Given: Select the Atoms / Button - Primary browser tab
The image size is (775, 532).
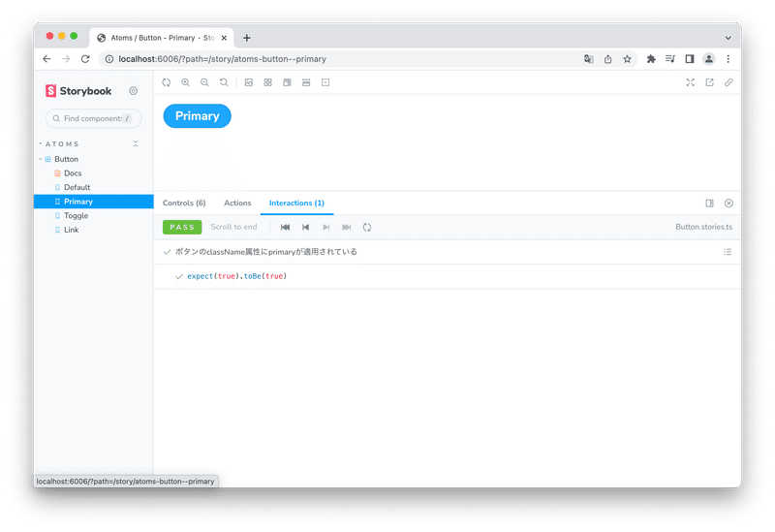Looking at the screenshot, I should (161, 38).
